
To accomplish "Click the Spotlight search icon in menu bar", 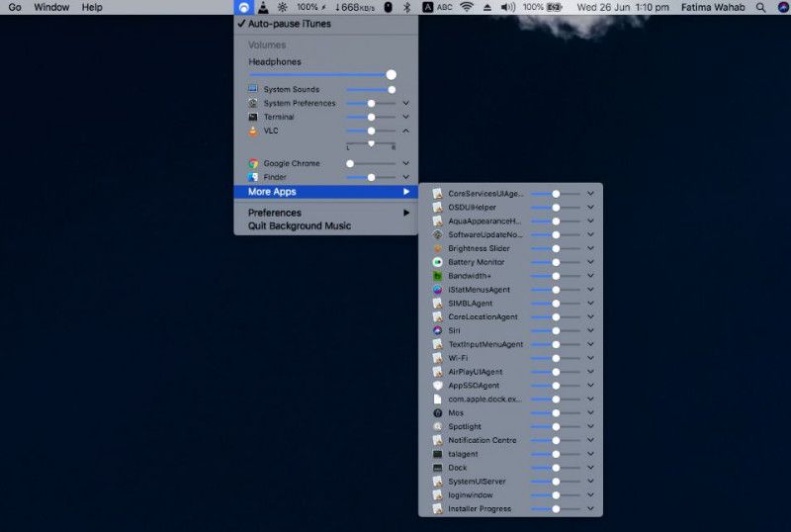I will pos(760,7).
